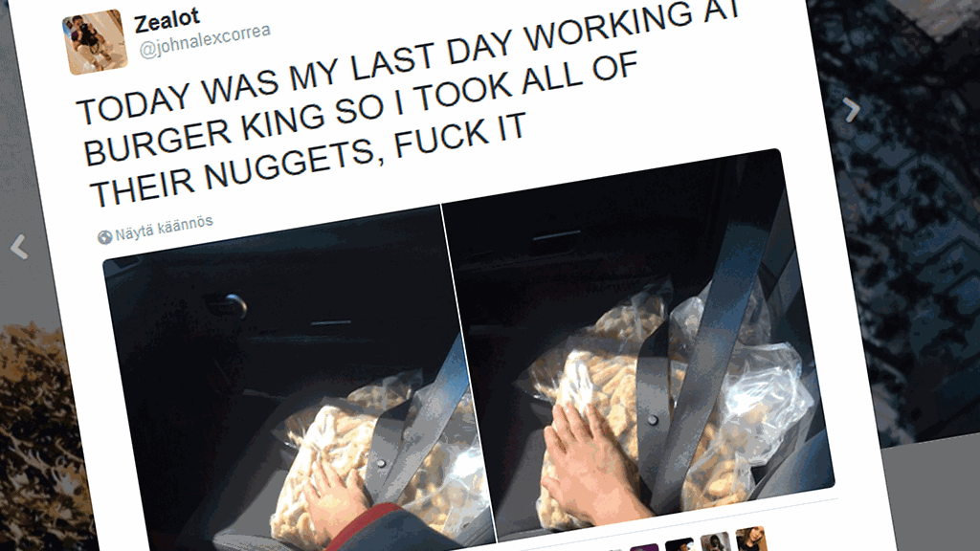Click the Zealot display name
The width and height of the screenshot is (980, 551).
[167, 21]
